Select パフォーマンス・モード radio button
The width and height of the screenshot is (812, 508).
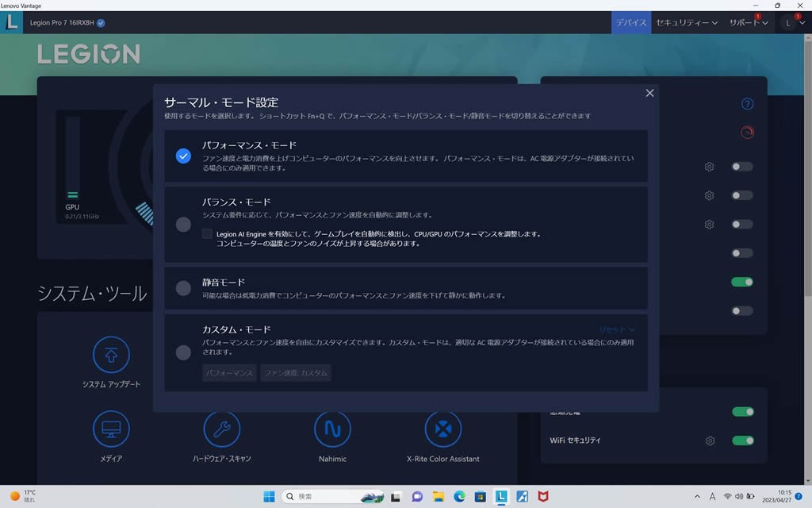[x=183, y=156]
